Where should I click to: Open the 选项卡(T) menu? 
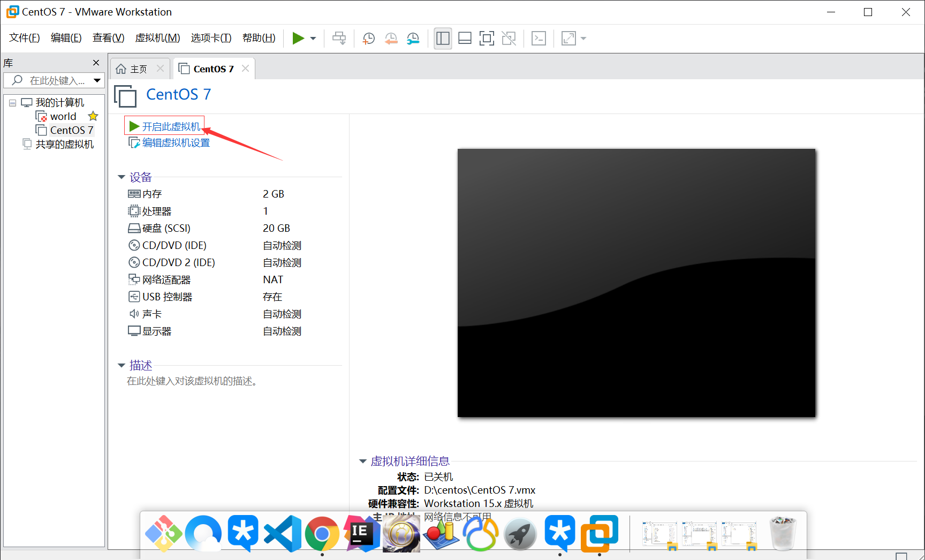coord(211,38)
